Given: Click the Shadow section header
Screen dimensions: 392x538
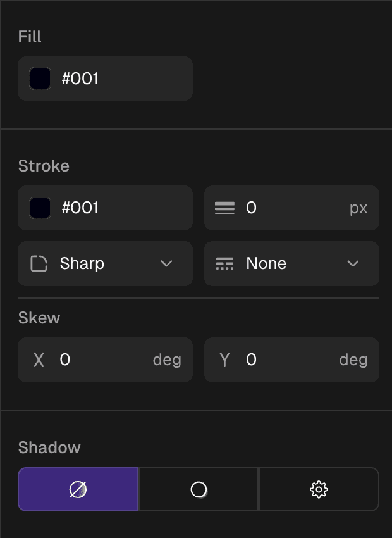Looking at the screenshot, I should pos(49,447).
